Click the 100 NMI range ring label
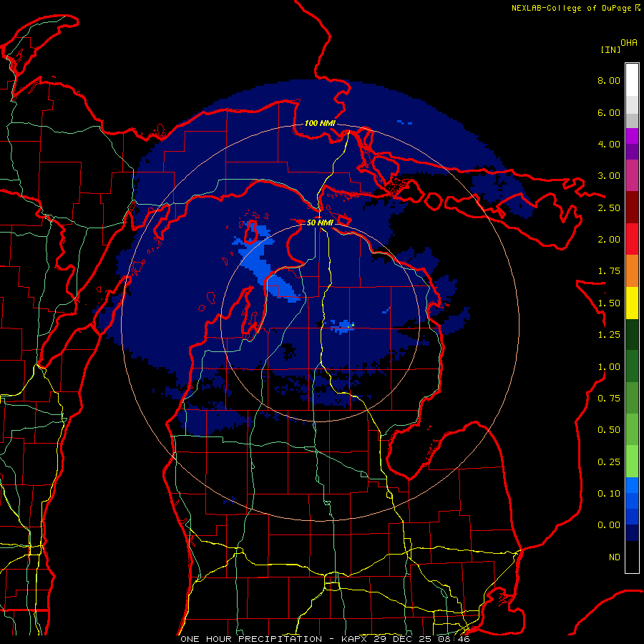Image resolution: width=644 pixels, height=644 pixels. (320, 123)
